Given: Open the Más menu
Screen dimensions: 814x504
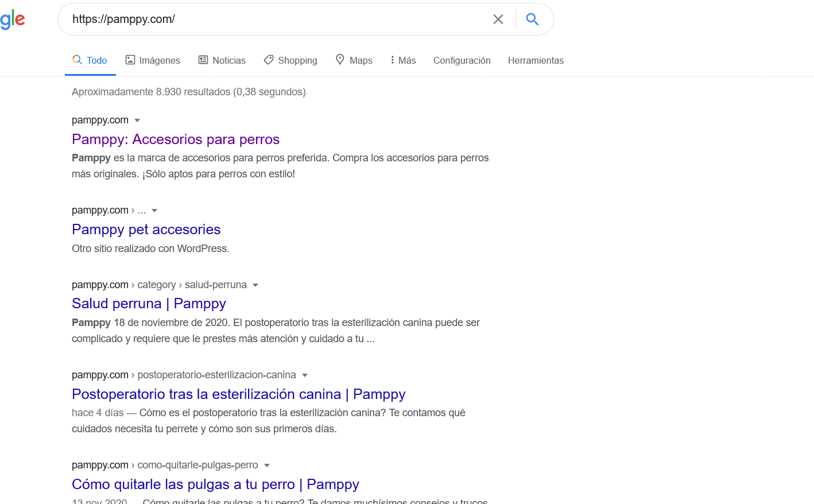Looking at the screenshot, I should 403,60.
